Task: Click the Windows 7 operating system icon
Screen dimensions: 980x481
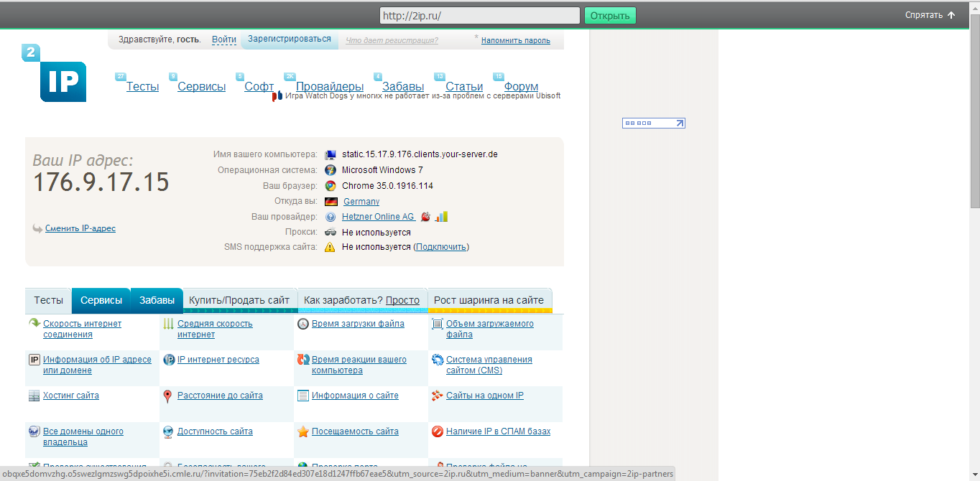Action: [330, 170]
